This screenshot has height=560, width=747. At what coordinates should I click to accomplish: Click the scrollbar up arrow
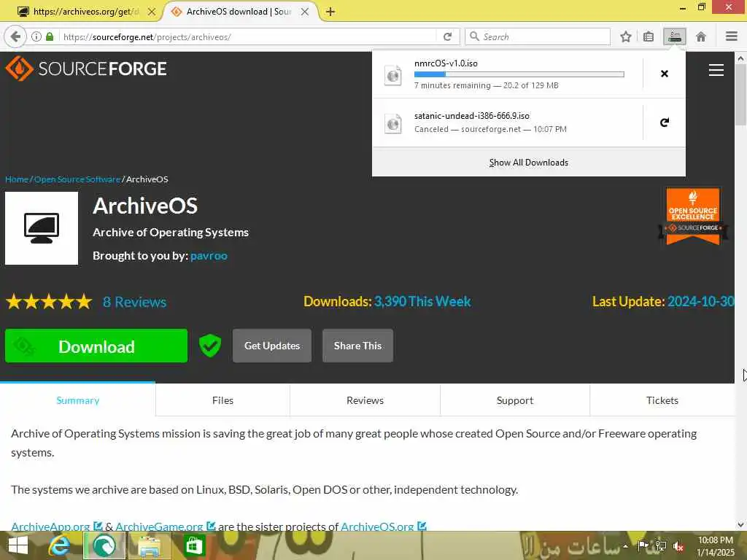click(x=741, y=58)
